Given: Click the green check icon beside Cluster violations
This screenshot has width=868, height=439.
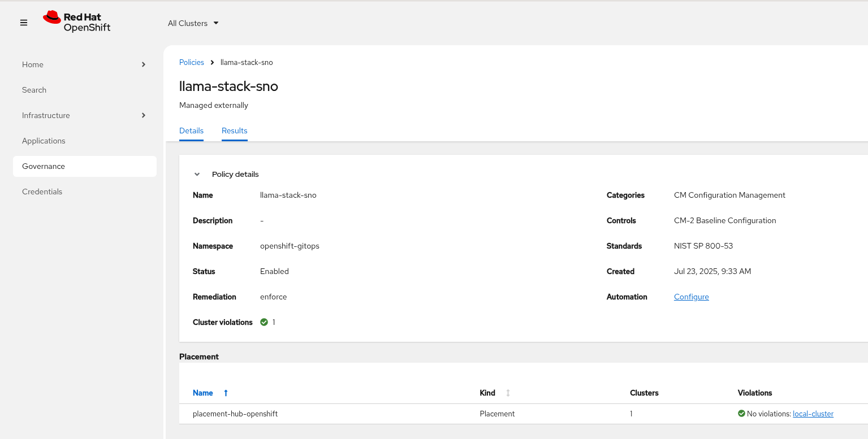Looking at the screenshot, I should tap(264, 322).
